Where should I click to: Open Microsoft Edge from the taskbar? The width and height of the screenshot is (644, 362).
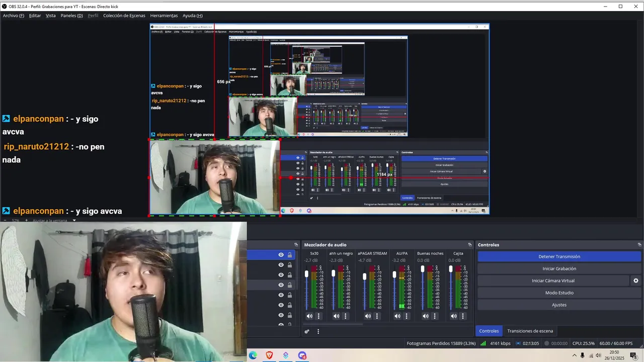click(253, 355)
